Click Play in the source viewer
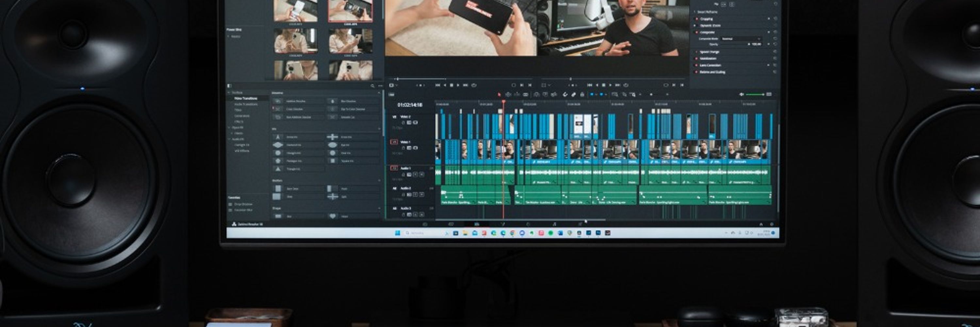 458,85
